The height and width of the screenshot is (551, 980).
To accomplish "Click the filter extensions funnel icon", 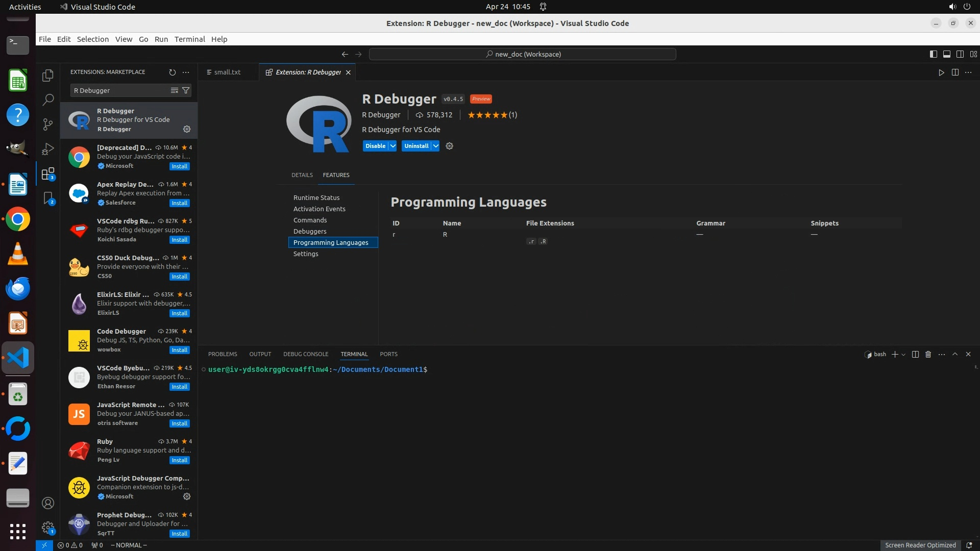I will tap(186, 90).
